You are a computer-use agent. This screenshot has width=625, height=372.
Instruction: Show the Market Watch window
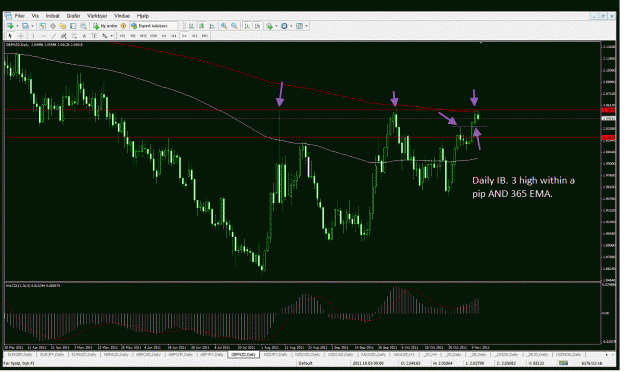pyautogui.click(x=42, y=26)
